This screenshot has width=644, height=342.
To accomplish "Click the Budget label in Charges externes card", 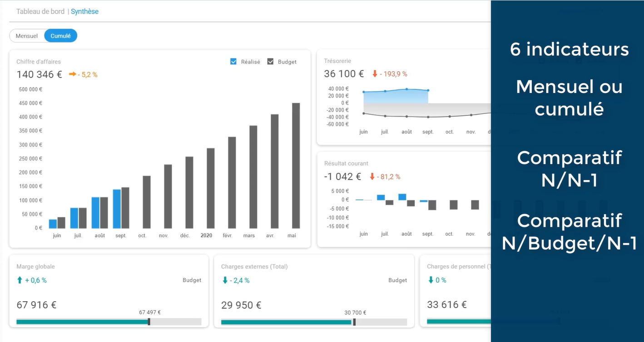I will pos(397,280).
